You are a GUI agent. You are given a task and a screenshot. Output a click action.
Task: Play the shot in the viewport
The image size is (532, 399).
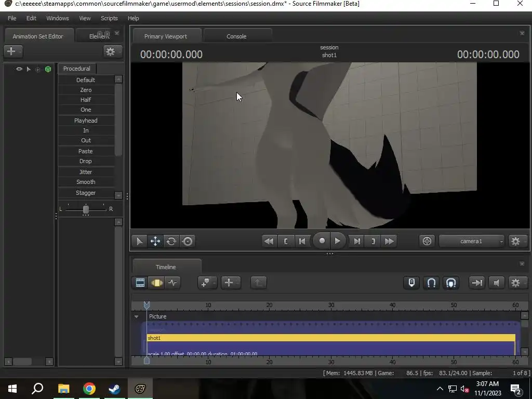337,241
